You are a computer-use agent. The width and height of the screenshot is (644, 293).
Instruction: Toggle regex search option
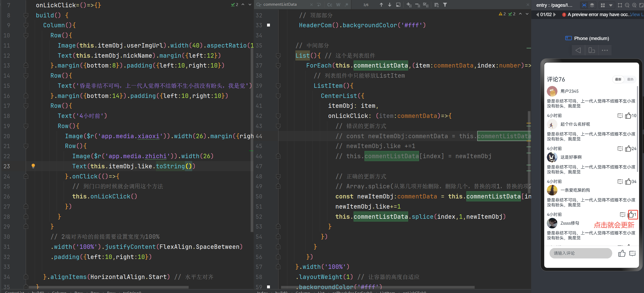[x=347, y=5]
